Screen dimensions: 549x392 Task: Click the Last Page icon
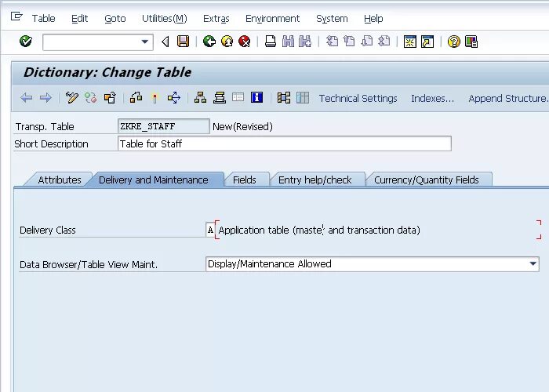[384, 42]
